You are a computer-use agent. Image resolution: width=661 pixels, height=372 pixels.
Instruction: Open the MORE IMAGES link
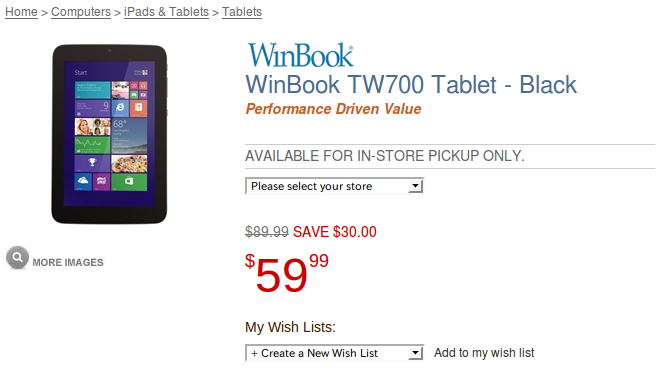(x=68, y=262)
